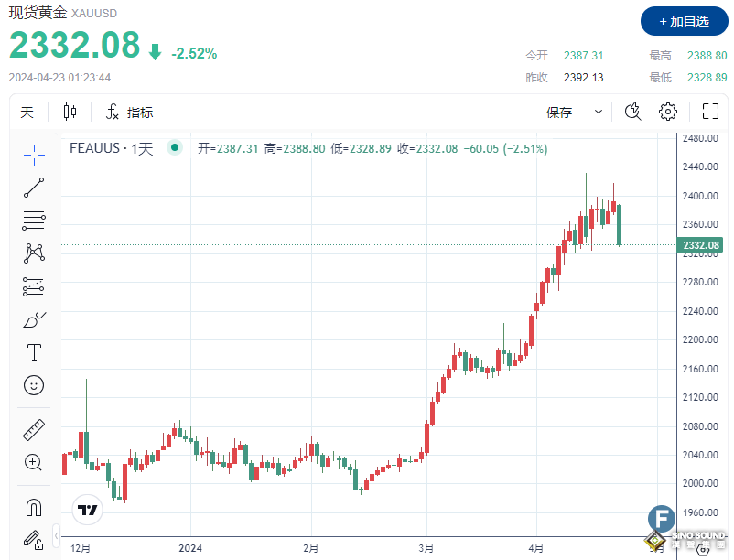Collapse the left drawing toolbar
The image size is (734, 560).
coord(56,535)
